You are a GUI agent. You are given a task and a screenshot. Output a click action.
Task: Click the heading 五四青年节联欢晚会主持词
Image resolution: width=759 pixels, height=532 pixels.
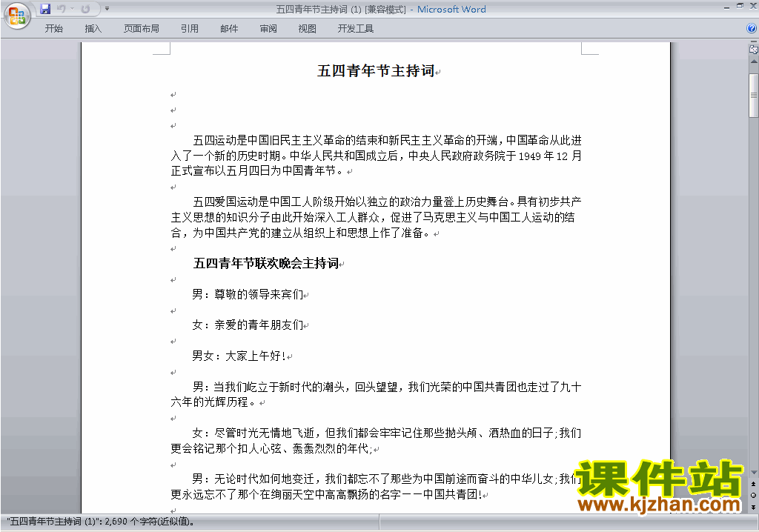pyautogui.click(x=266, y=263)
